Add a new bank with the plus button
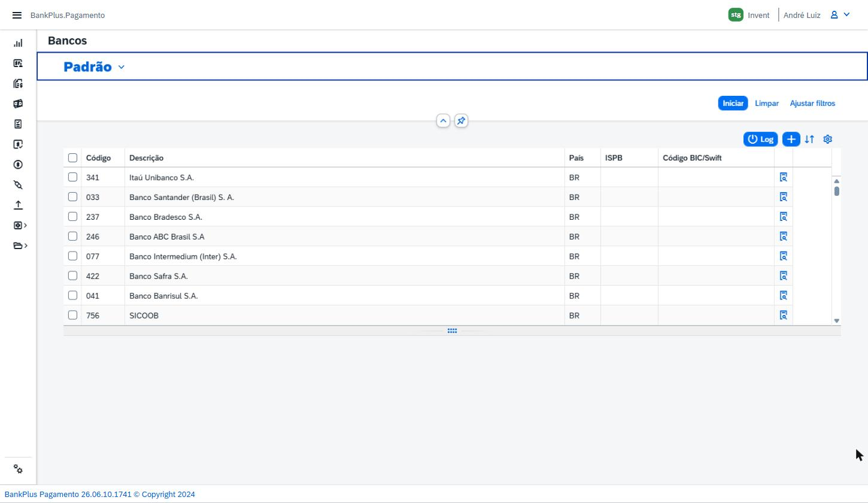The image size is (868, 503). [x=791, y=139]
